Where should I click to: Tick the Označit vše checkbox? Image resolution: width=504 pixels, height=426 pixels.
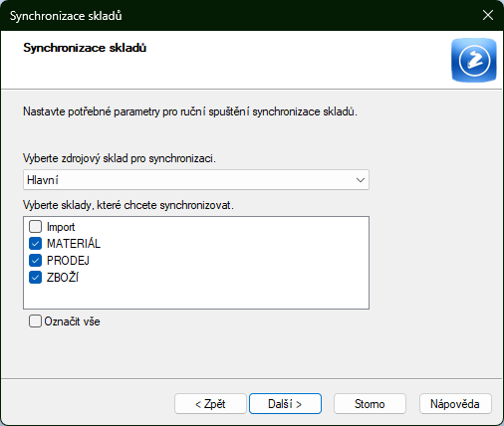pos(35,321)
